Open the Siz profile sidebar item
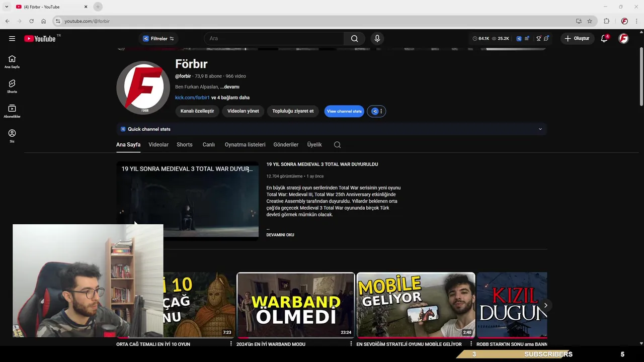The width and height of the screenshot is (644, 362). point(12,136)
